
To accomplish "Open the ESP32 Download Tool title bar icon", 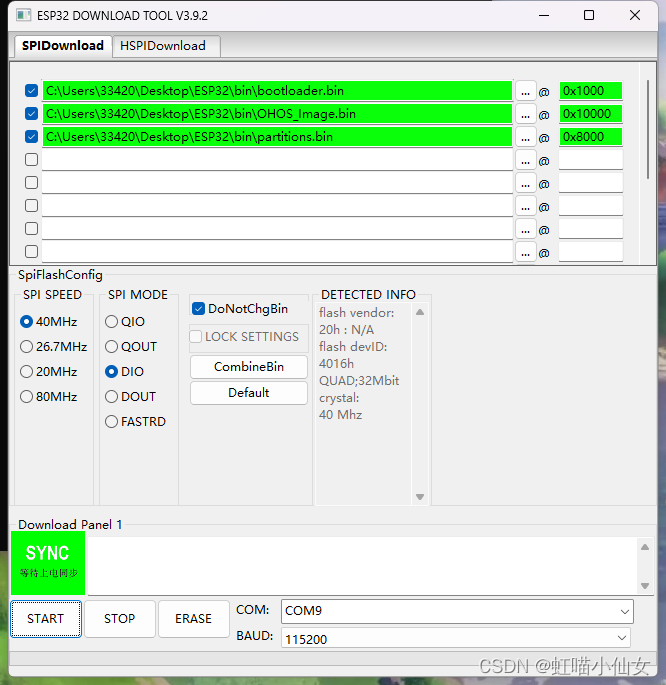I will click(23, 15).
